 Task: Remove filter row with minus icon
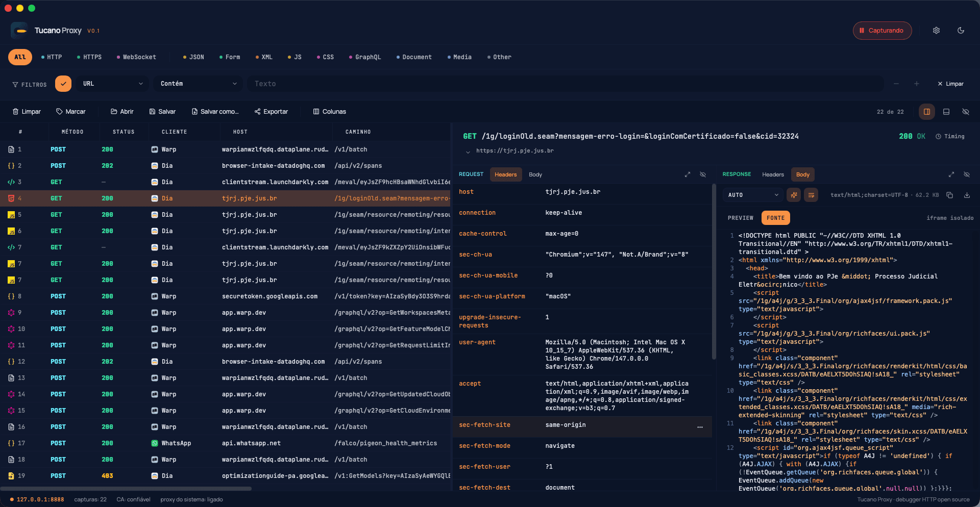click(896, 84)
